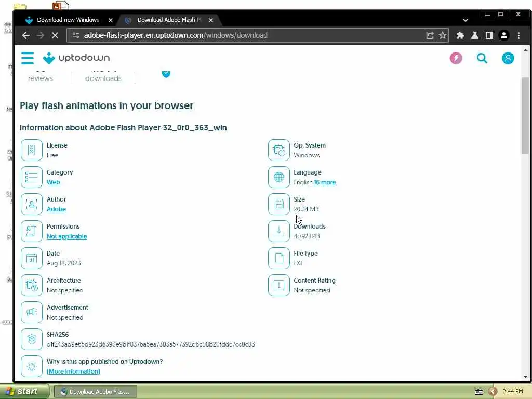Click the share page icon in address bar
The image size is (532, 399).
point(430,35)
